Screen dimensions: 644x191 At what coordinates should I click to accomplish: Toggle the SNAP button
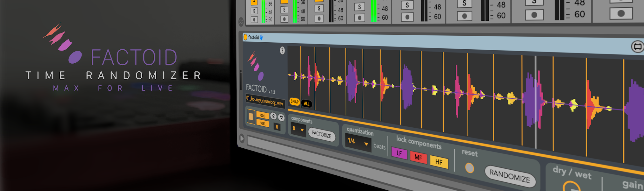tap(295, 102)
